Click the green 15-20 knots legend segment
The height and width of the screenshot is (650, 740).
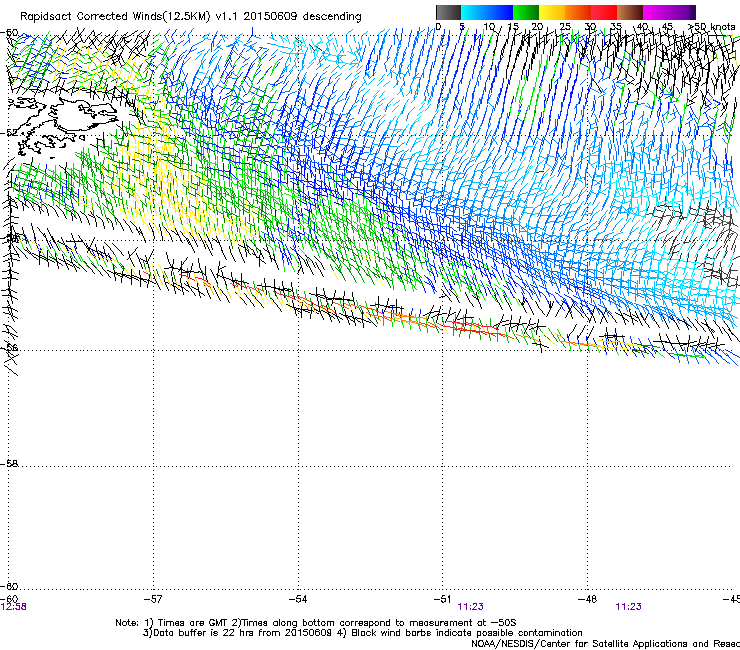[x=526, y=12]
